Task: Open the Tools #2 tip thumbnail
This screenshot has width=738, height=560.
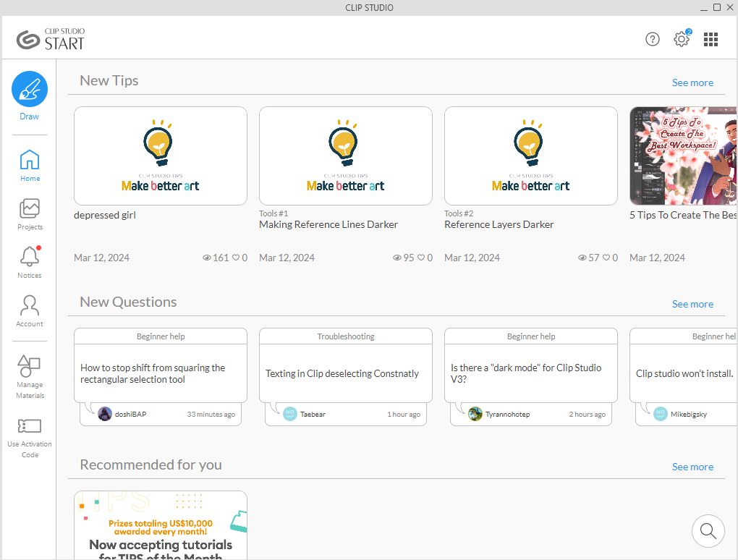Action: click(531, 156)
